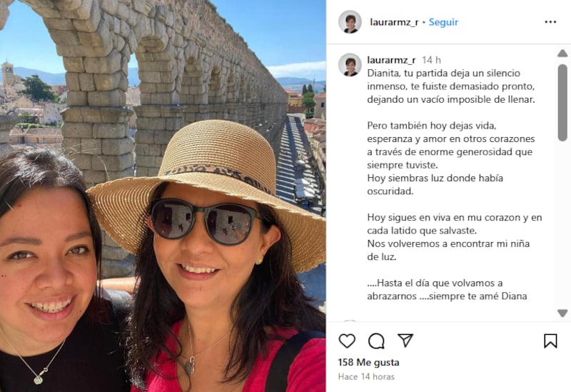Share post using the paper plane icon
571x392 pixels.
pos(405,341)
